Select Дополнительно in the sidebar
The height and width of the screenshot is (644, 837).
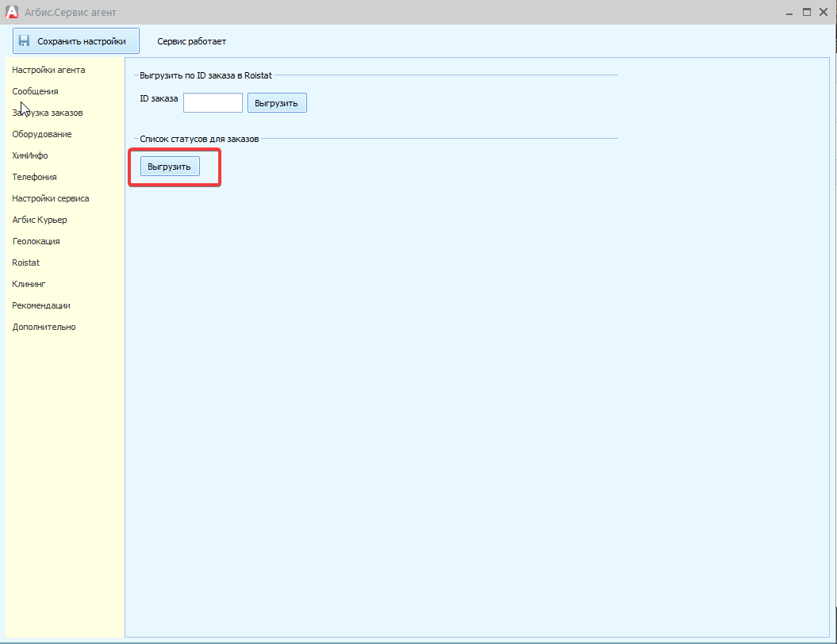click(44, 327)
